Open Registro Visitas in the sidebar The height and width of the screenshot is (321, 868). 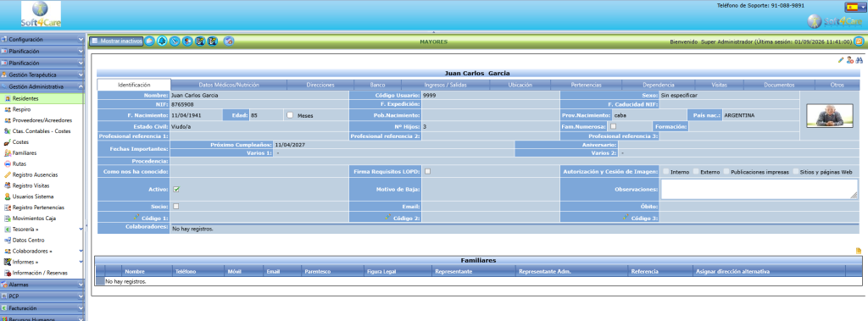31,185
